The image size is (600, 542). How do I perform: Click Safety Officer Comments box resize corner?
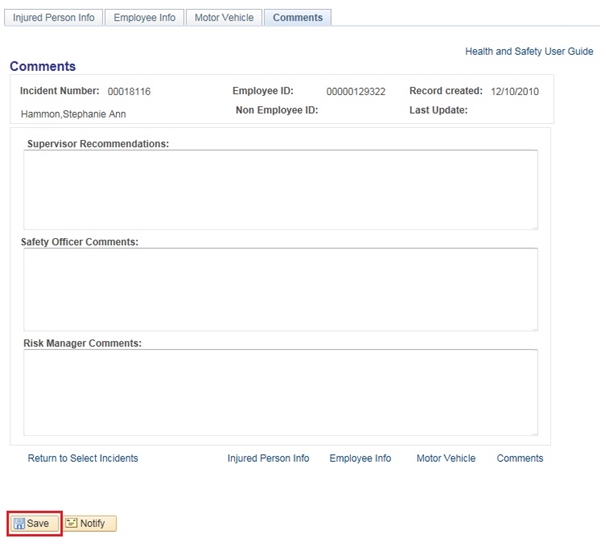pos(534,327)
